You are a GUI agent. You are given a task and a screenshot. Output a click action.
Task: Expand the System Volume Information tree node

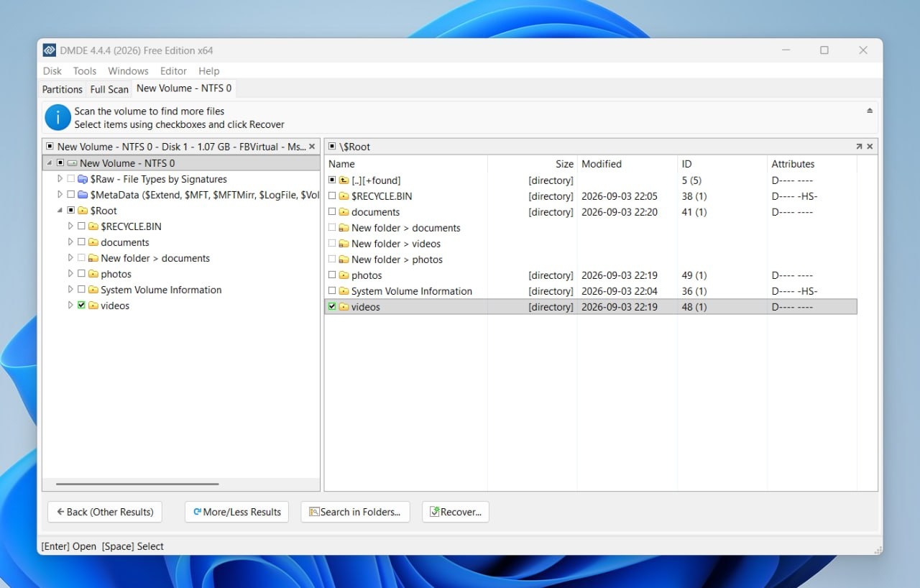pyautogui.click(x=70, y=290)
